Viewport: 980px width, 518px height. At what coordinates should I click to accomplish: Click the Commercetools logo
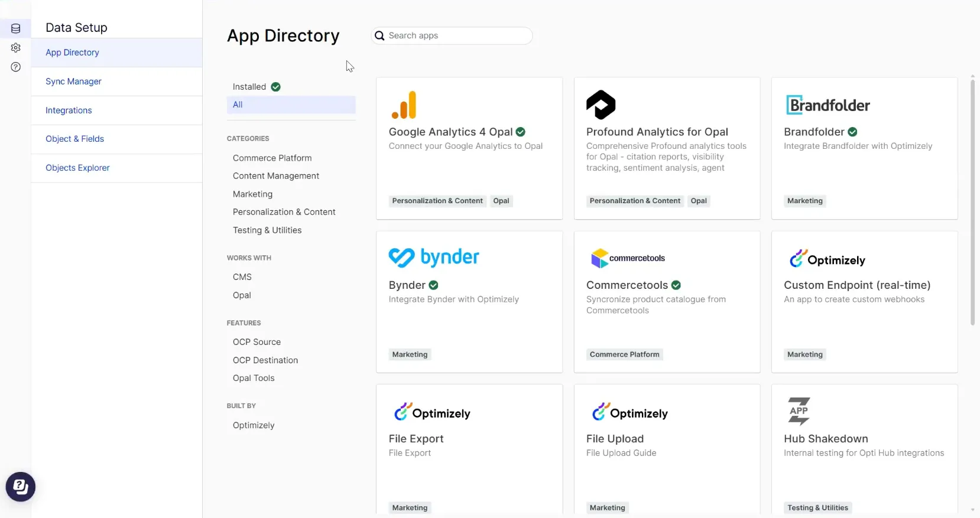pos(628,258)
